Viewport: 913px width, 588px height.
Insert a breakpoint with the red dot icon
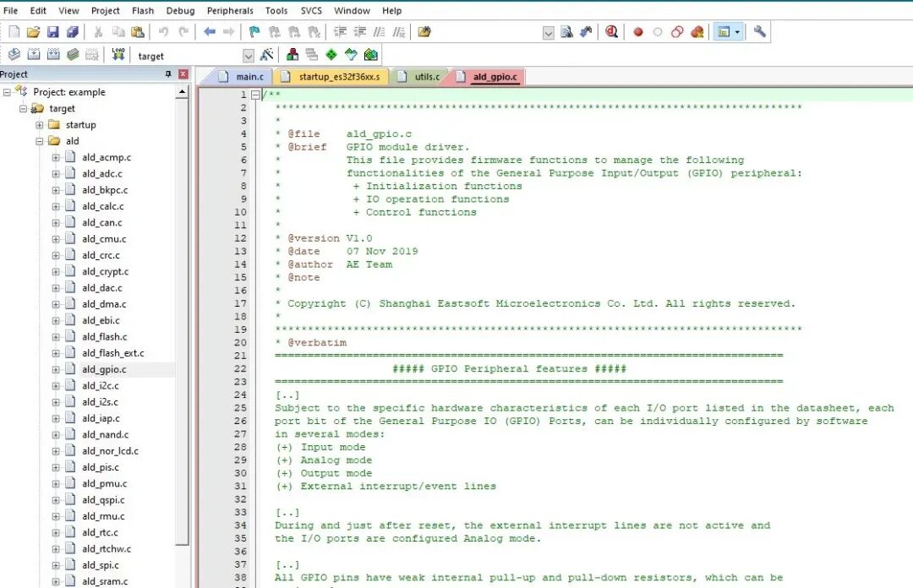(x=638, y=32)
